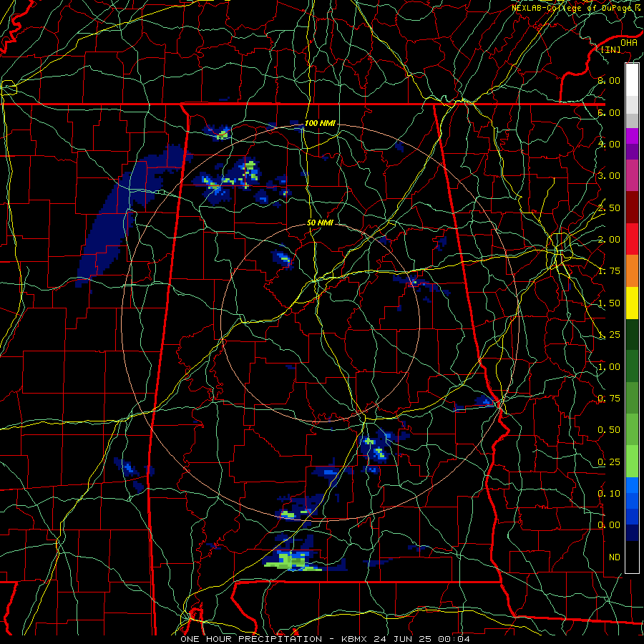The height and width of the screenshot is (644, 644).
Task: Click the orange color swatch in the legend
Action: (632, 271)
